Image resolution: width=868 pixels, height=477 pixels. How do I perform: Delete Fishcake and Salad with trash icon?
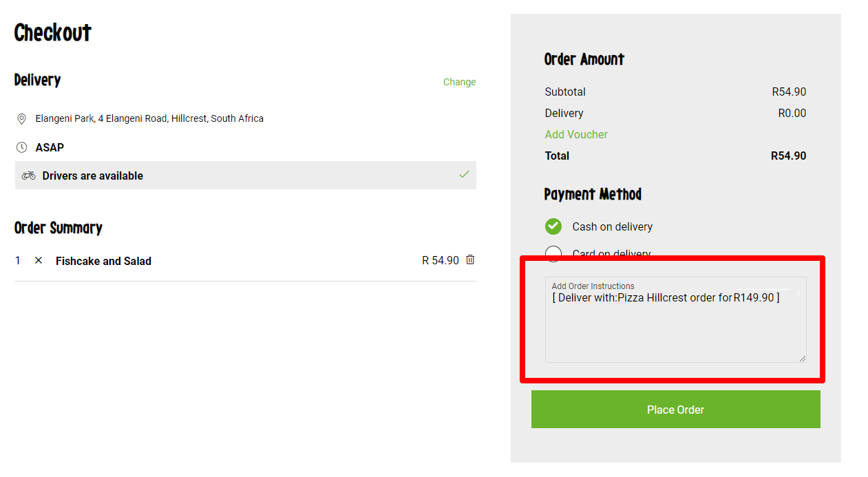click(x=470, y=259)
